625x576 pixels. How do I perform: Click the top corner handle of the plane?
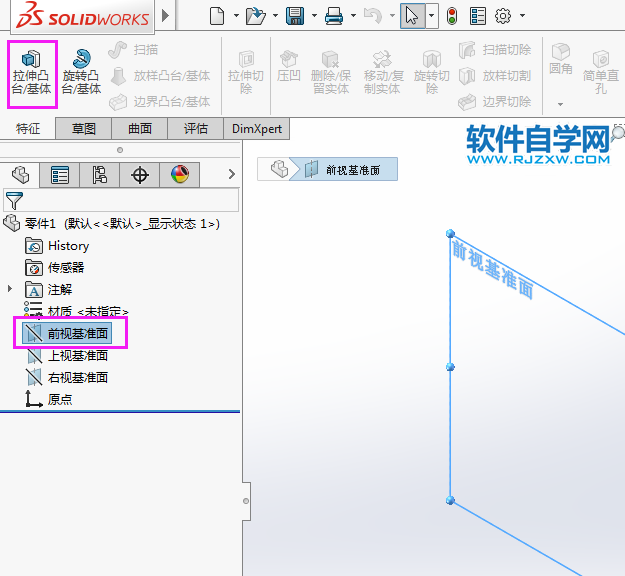pos(450,233)
